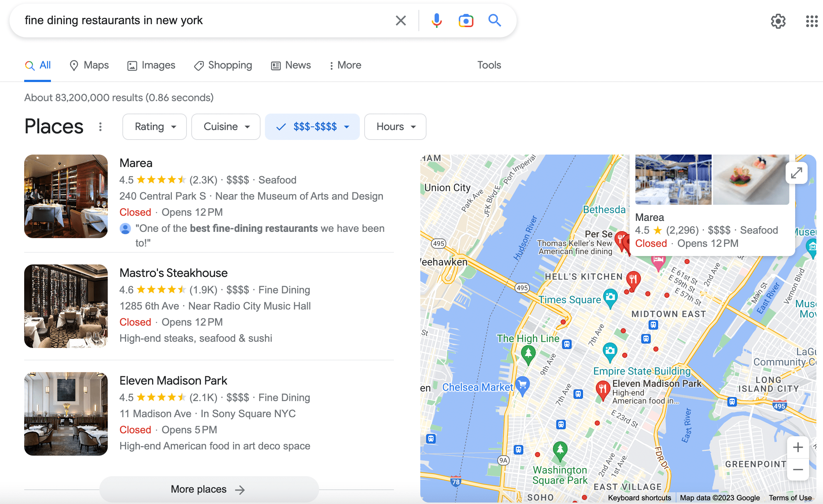Open the $$$-$$$$ price filter dropdown

[x=312, y=127]
